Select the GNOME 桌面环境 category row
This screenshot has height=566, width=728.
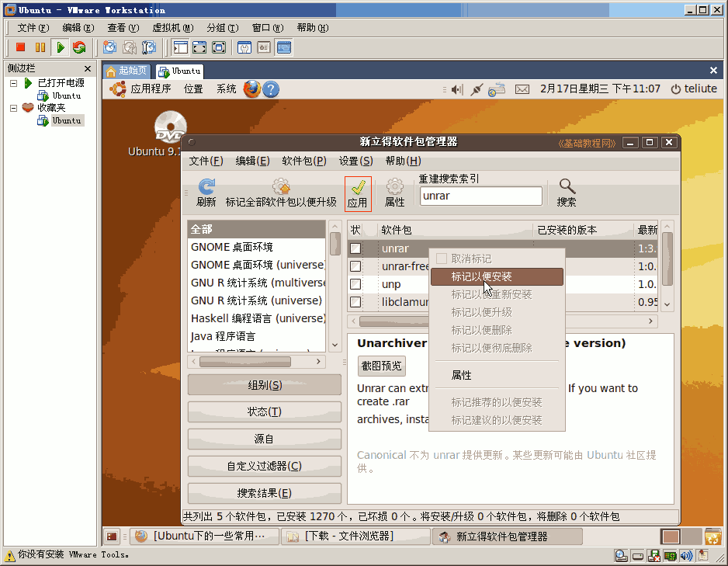[257, 247]
